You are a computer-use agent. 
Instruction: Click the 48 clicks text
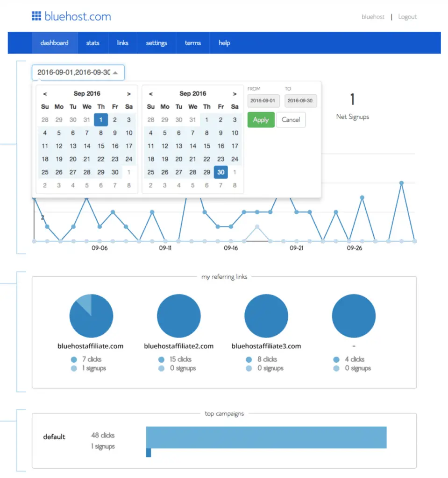[x=103, y=436]
